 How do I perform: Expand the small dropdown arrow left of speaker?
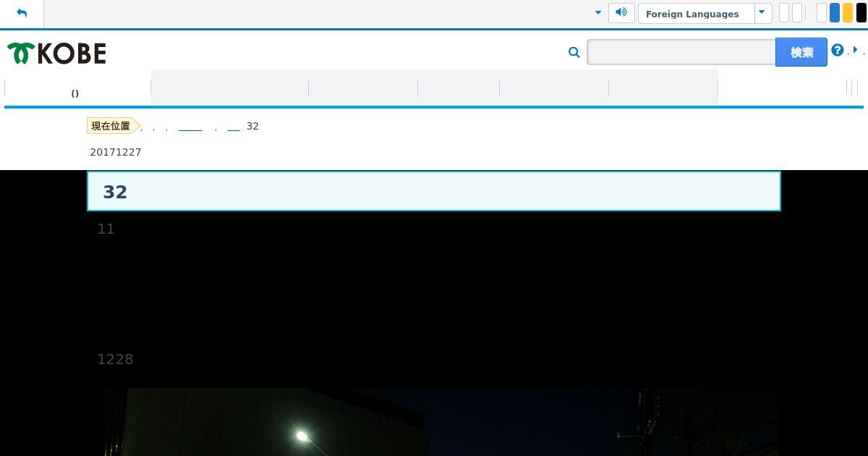[x=597, y=13]
